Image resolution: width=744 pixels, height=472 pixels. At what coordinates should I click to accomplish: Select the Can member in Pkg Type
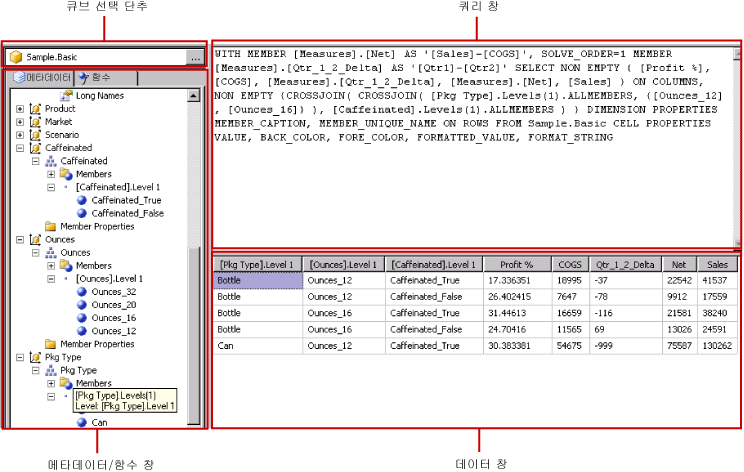point(99,422)
